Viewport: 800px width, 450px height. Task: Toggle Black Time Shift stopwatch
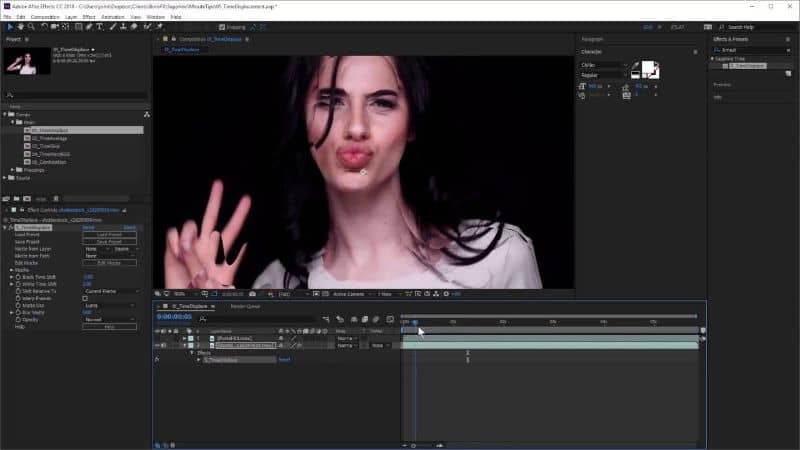tap(18, 277)
